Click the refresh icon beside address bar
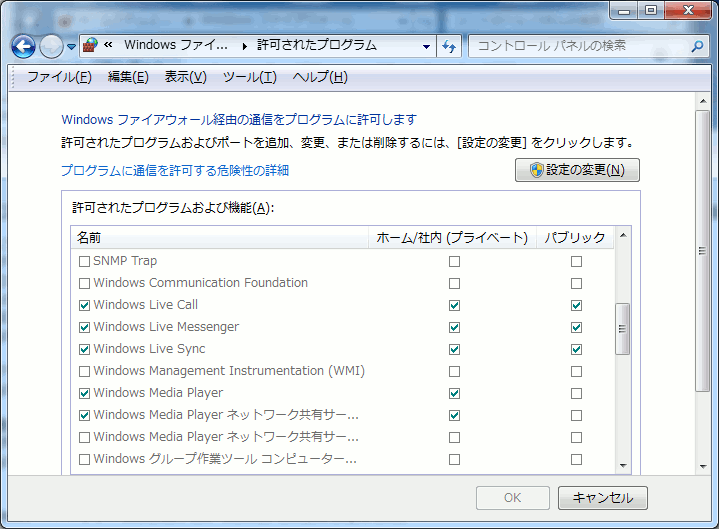The width and height of the screenshot is (719, 529). (449, 46)
